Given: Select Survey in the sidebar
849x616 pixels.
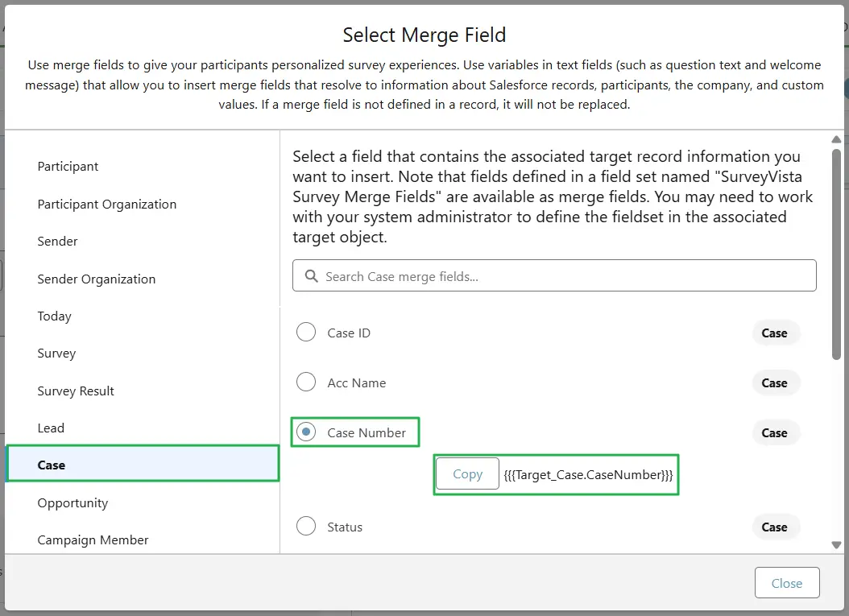Looking at the screenshot, I should tap(56, 353).
